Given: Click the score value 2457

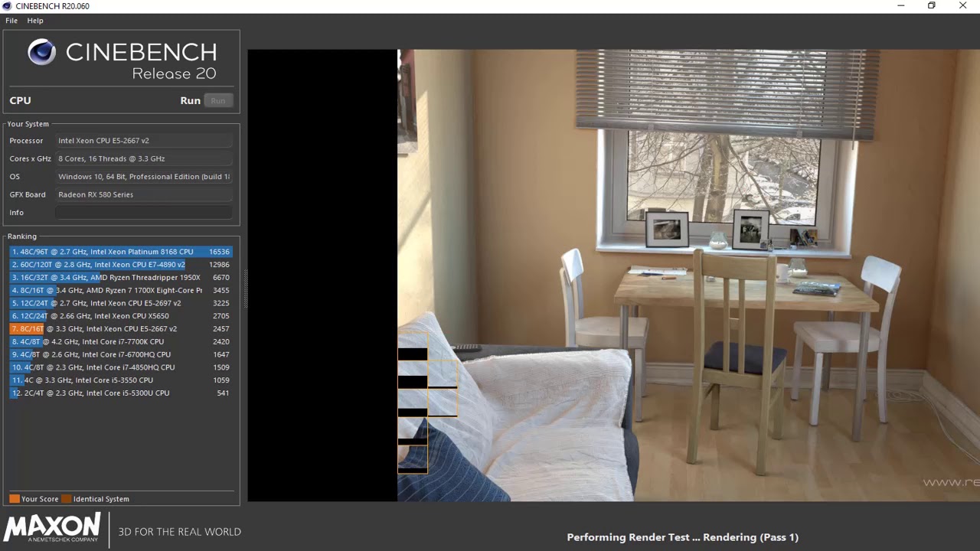Looking at the screenshot, I should [220, 329].
